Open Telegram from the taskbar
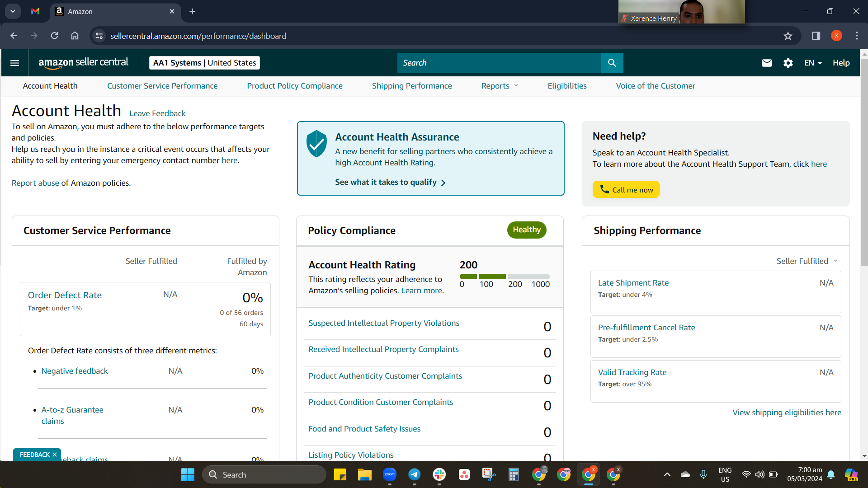Screen dimensions: 868x488 click(x=415, y=474)
